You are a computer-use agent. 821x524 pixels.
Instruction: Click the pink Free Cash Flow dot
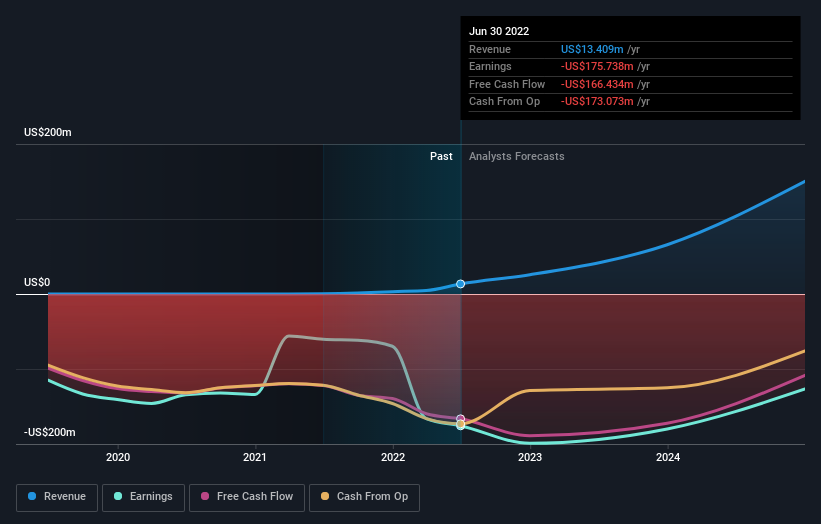205,496
